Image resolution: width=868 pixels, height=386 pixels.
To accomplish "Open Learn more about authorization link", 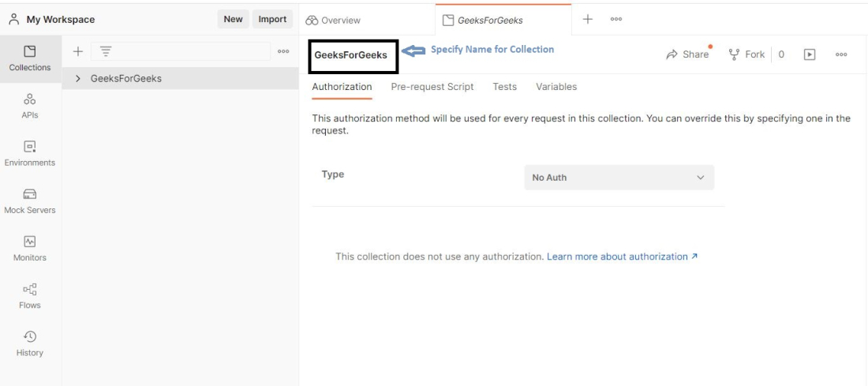I will 623,257.
